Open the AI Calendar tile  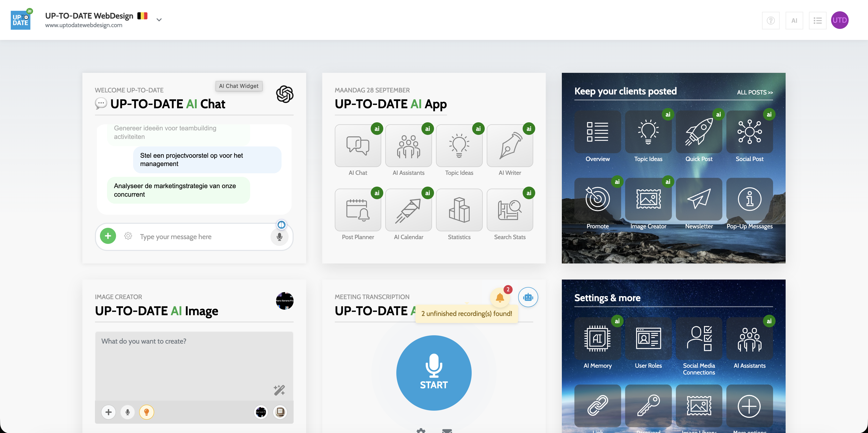408,210
